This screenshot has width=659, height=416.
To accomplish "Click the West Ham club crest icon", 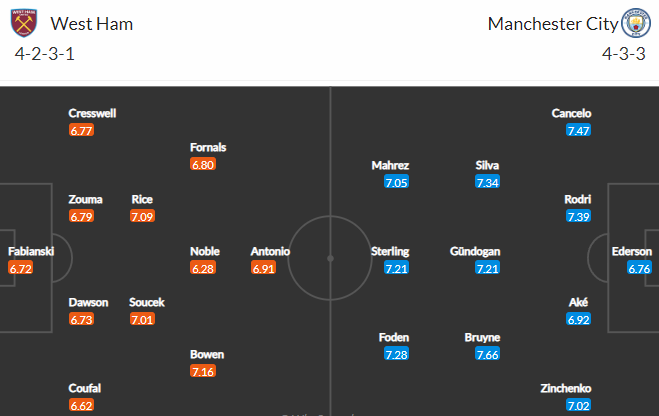I will pyautogui.click(x=24, y=23).
